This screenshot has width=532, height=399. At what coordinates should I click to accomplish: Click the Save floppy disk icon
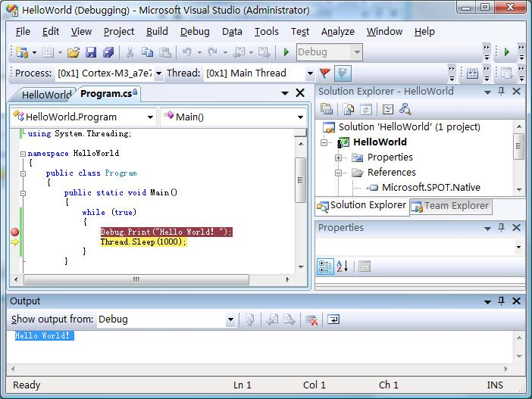pyautogui.click(x=91, y=52)
